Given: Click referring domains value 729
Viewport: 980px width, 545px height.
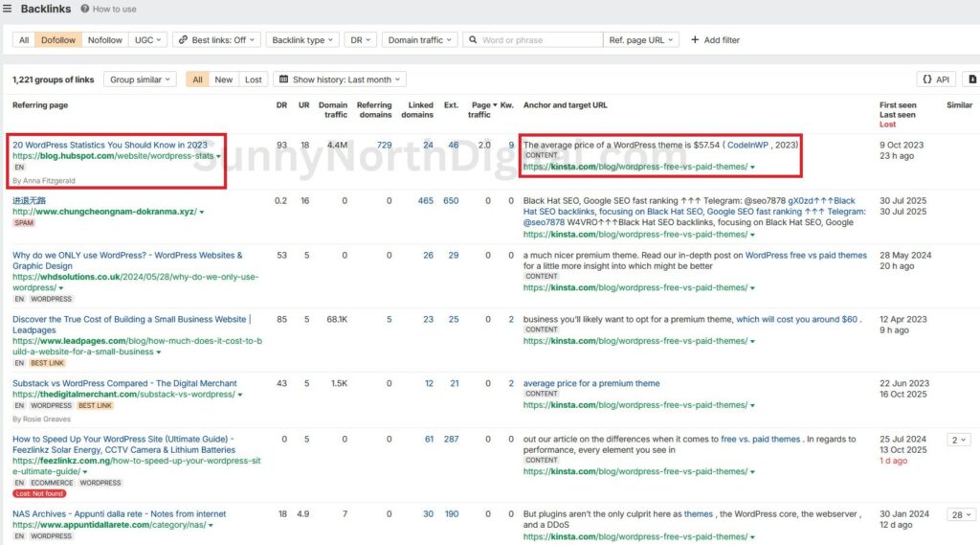Looking at the screenshot, I should coord(384,146).
